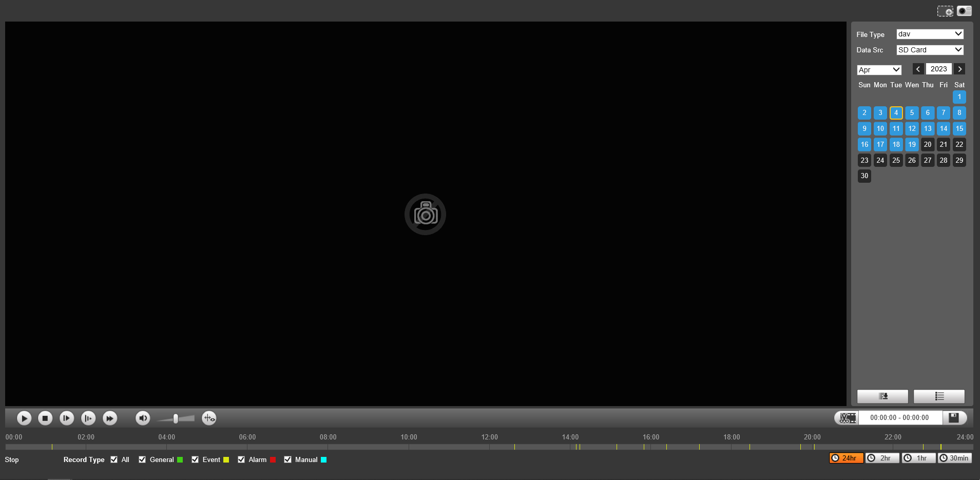Take a snapshot with the camera icon
The height and width of the screenshot is (480, 980).
coord(964,11)
